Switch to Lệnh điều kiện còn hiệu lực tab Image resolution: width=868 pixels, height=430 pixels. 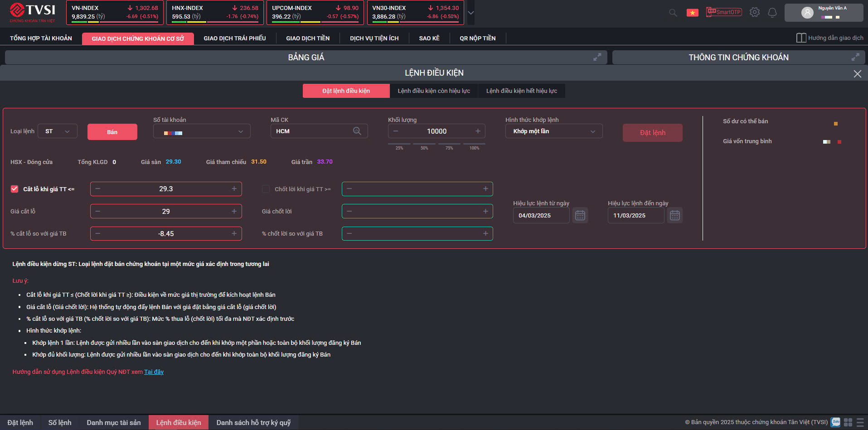tap(434, 91)
